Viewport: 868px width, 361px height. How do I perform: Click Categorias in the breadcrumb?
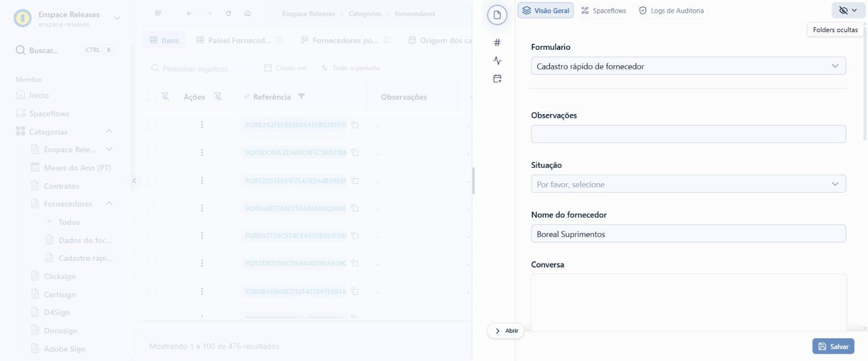click(364, 13)
